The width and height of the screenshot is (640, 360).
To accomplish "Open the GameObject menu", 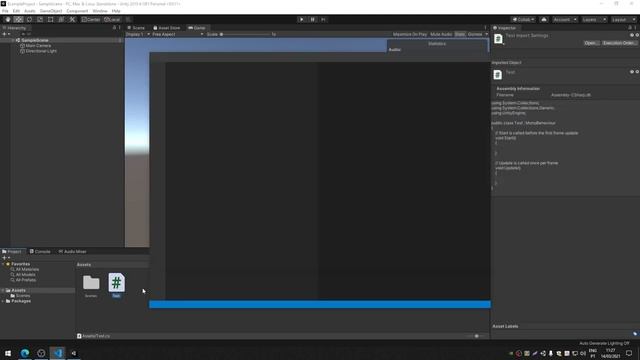I will [x=51, y=11].
